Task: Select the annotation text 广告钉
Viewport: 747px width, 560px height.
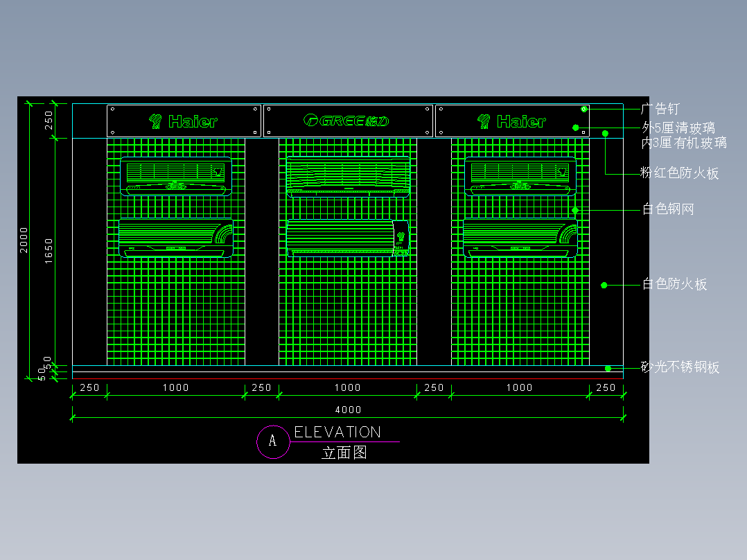Action: tap(660, 109)
